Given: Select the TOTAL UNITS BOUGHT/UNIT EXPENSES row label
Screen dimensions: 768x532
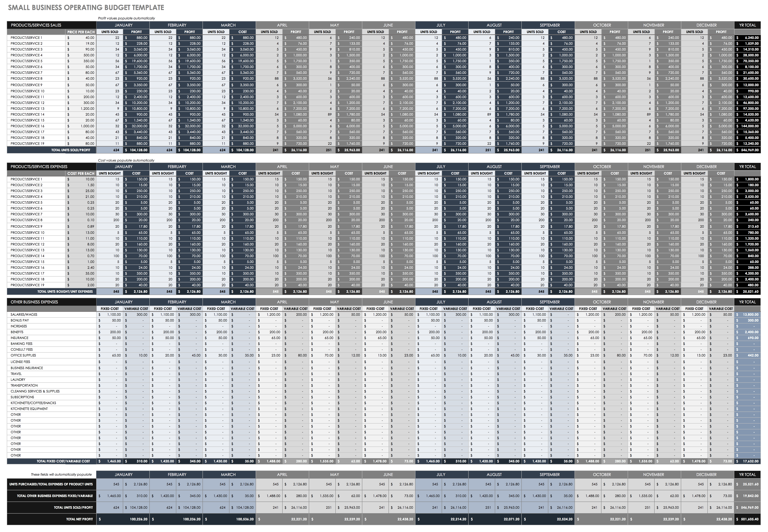Looking at the screenshot, I should [x=52, y=292].
